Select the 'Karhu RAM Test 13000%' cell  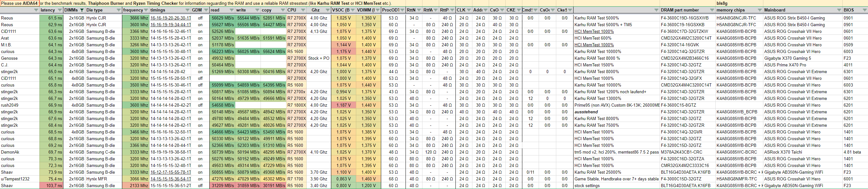tap(617, 98)
